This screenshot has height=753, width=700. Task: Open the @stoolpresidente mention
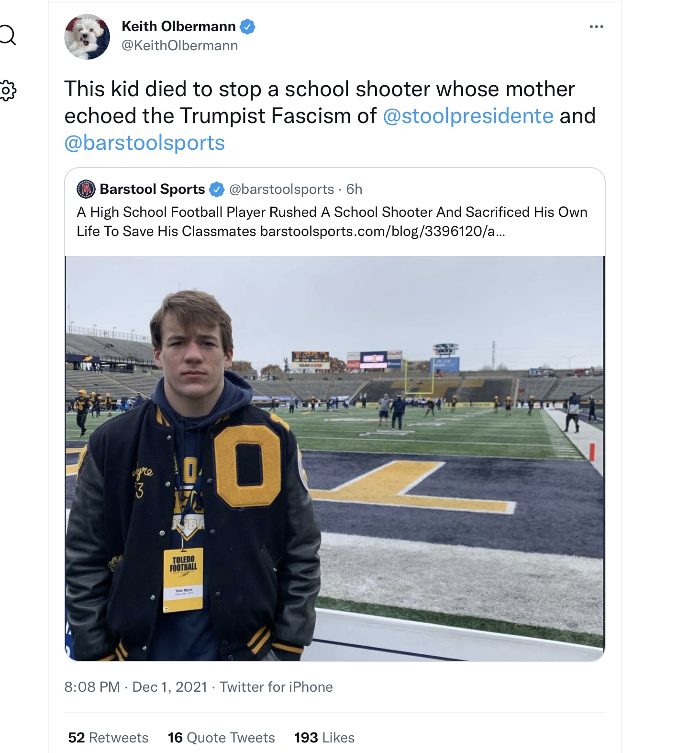click(x=468, y=116)
